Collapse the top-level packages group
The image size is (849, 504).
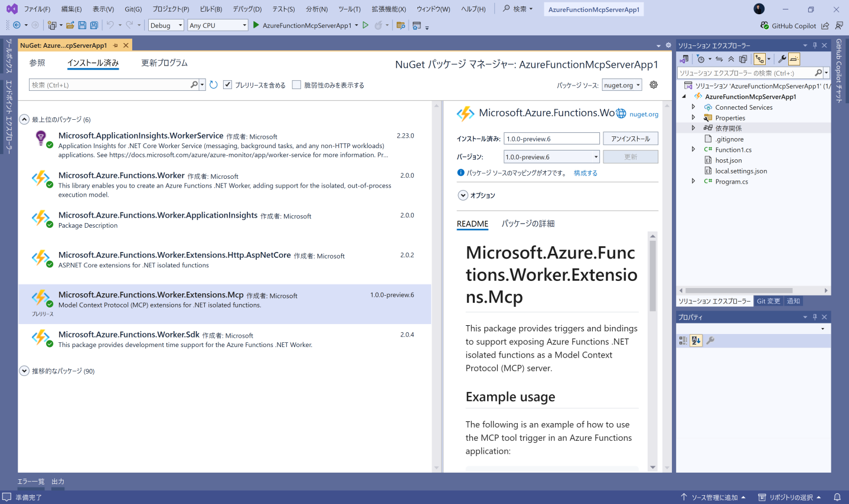pyautogui.click(x=24, y=119)
